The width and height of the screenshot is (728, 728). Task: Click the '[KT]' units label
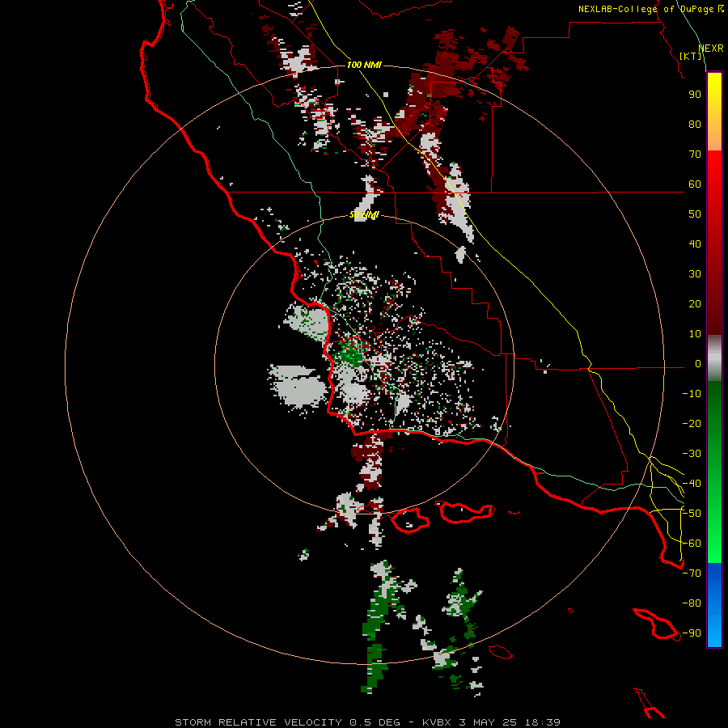(x=691, y=56)
